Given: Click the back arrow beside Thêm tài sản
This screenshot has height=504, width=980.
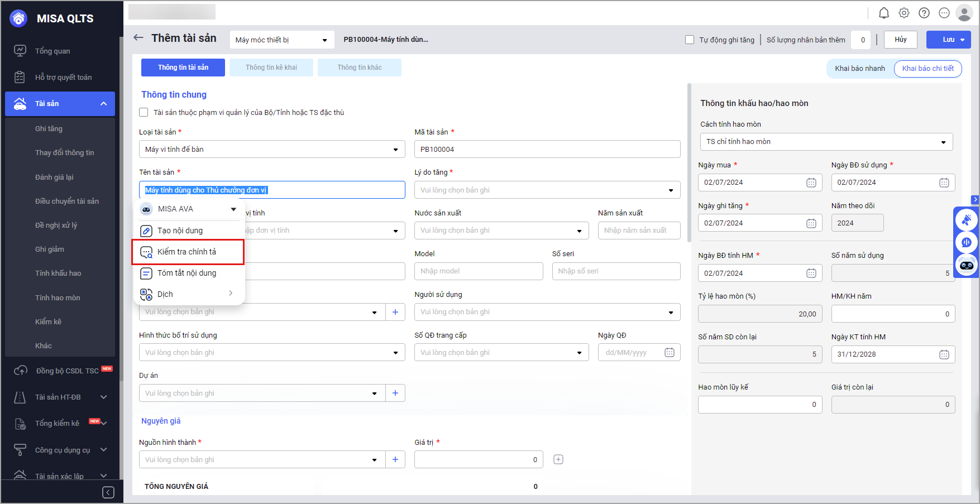Looking at the screenshot, I should click(x=138, y=38).
